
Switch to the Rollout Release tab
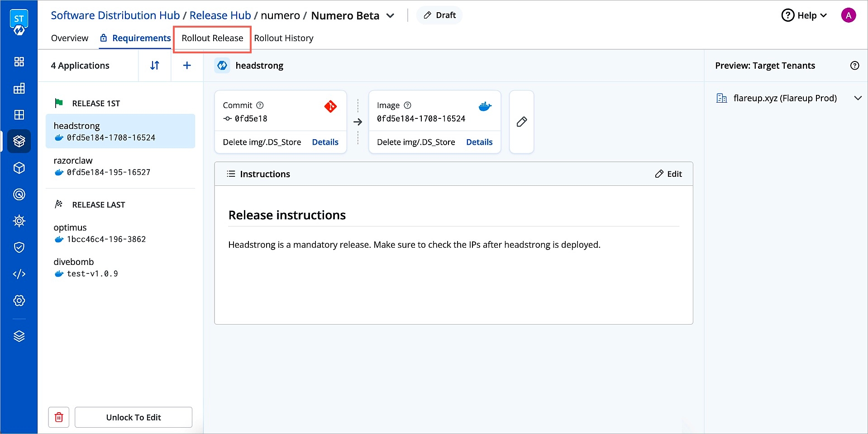pyautogui.click(x=212, y=38)
